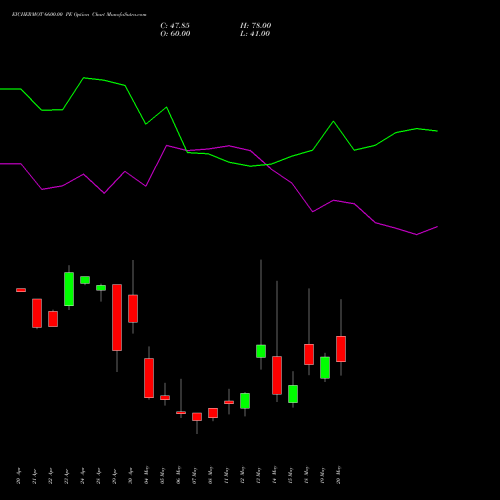Select the red candle above 14 May
500x500 pixels.
[x=277, y=375]
